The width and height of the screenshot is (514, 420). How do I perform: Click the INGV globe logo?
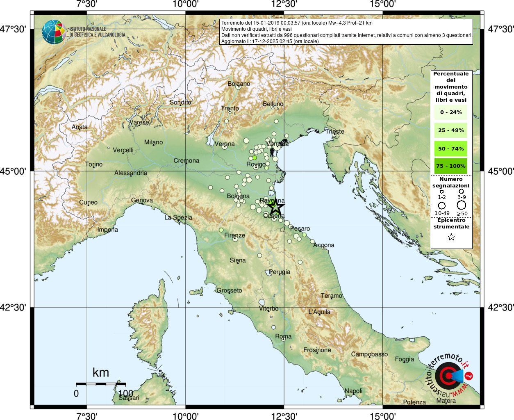click(54, 32)
